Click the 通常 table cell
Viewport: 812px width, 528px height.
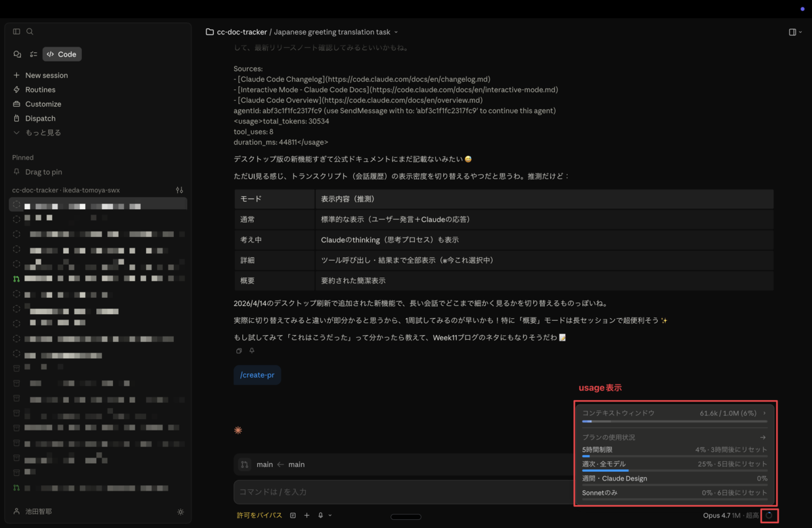tap(274, 219)
